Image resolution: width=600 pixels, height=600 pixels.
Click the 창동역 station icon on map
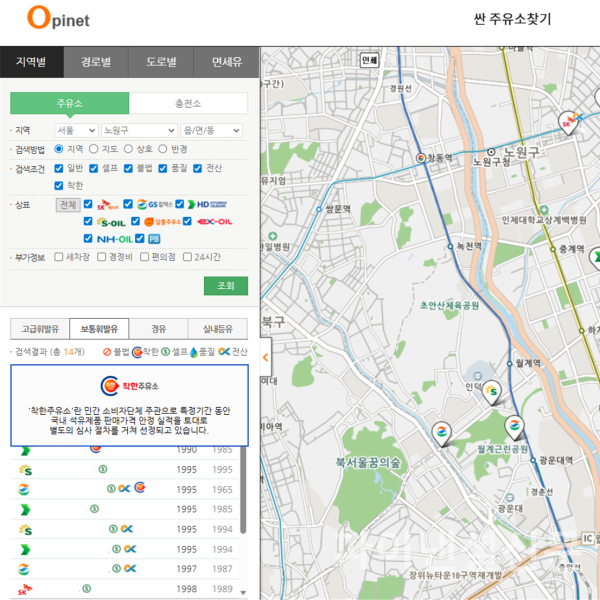[421, 158]
